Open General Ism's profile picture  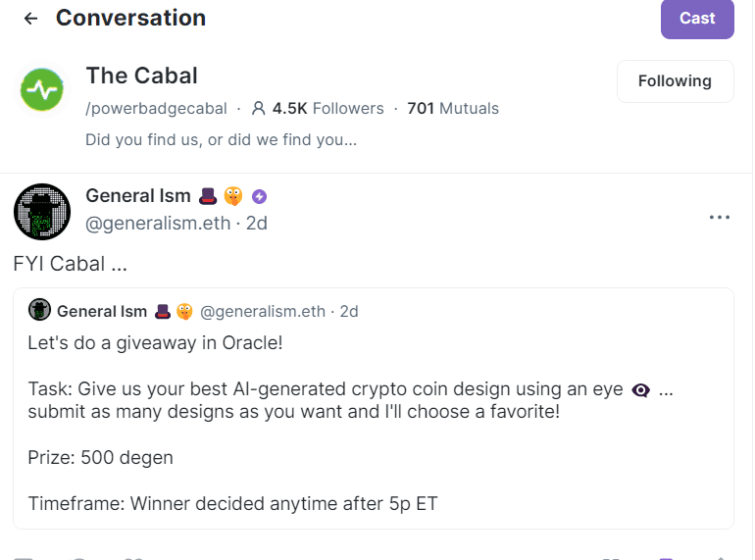42,212
